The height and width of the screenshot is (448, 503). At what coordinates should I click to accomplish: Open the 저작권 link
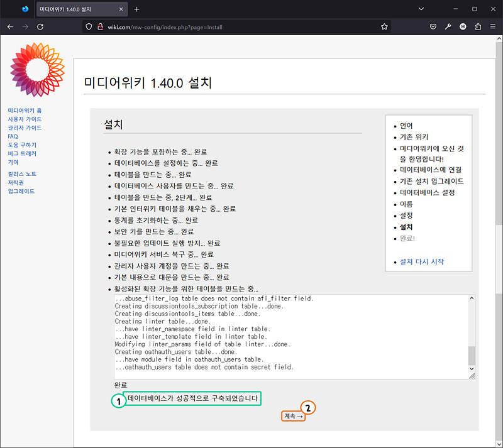(x=16, y=183)
